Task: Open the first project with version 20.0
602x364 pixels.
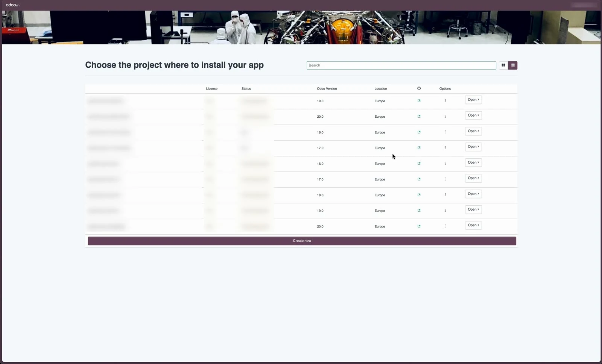Action: (473, 115)
